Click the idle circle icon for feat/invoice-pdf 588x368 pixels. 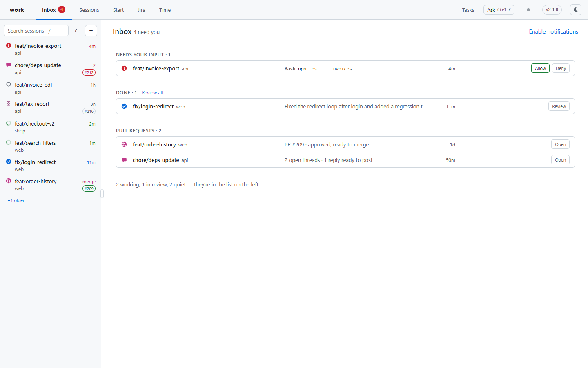[9, 84]
